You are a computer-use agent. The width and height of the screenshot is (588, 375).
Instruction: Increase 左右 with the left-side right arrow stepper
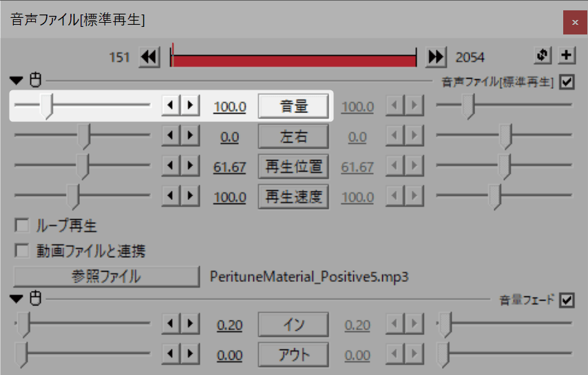tap(190, 135)
